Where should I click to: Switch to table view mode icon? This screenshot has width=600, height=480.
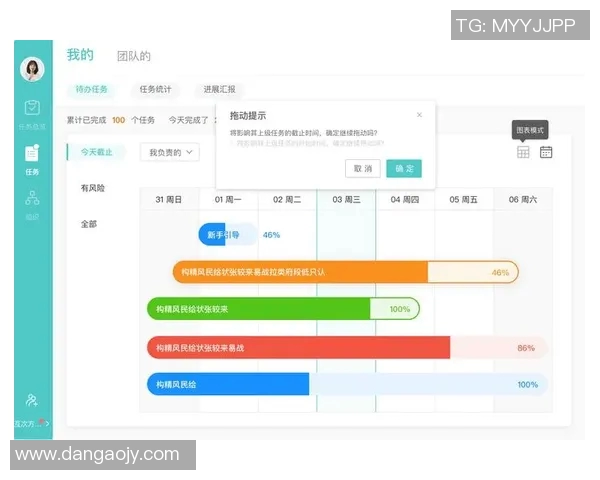click(x=523, y=152)
